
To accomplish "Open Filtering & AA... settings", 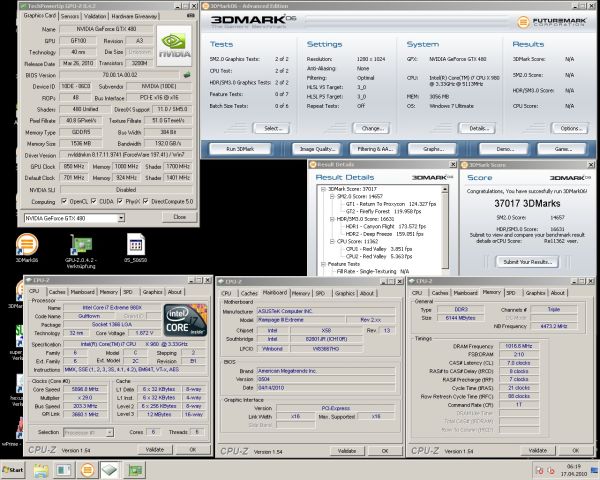I will coord(374,149).
